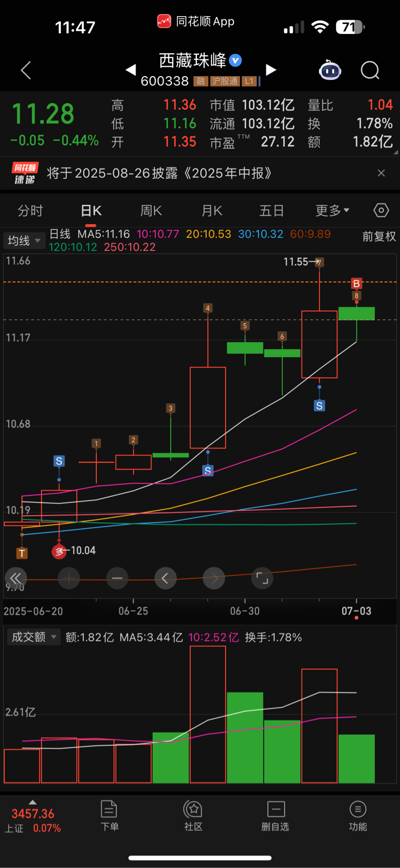Tap the blue verified badge by 西藏珠峰

point(235,60)
